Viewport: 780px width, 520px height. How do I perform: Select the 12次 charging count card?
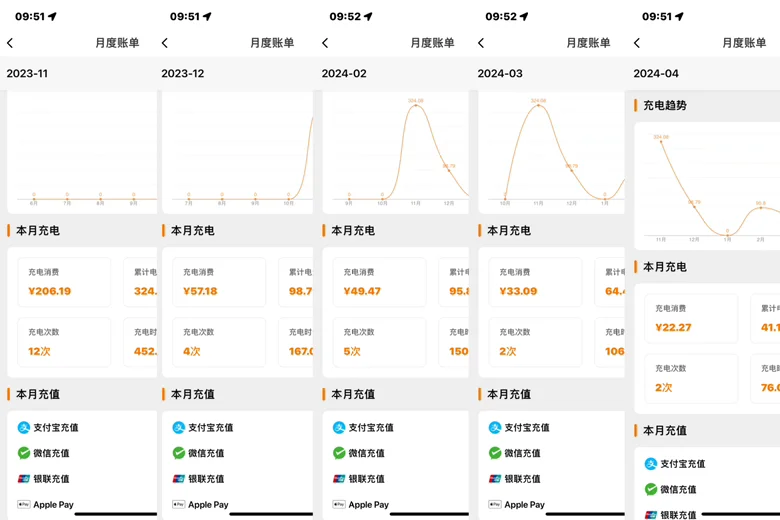click(x=64, y=341)
